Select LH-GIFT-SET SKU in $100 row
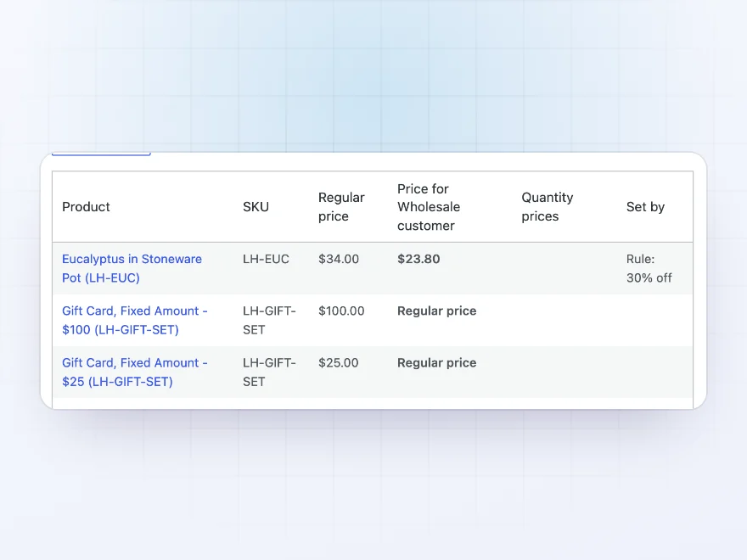Viewport: 747px width, 560px height. [x=269, y=321]
